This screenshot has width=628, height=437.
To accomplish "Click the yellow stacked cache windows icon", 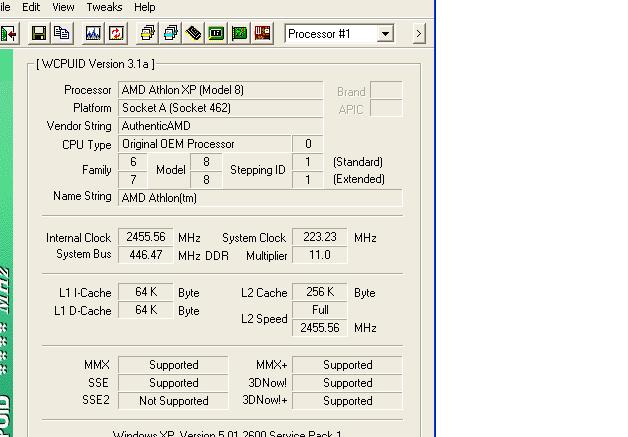I will click(x=147, y=33).
